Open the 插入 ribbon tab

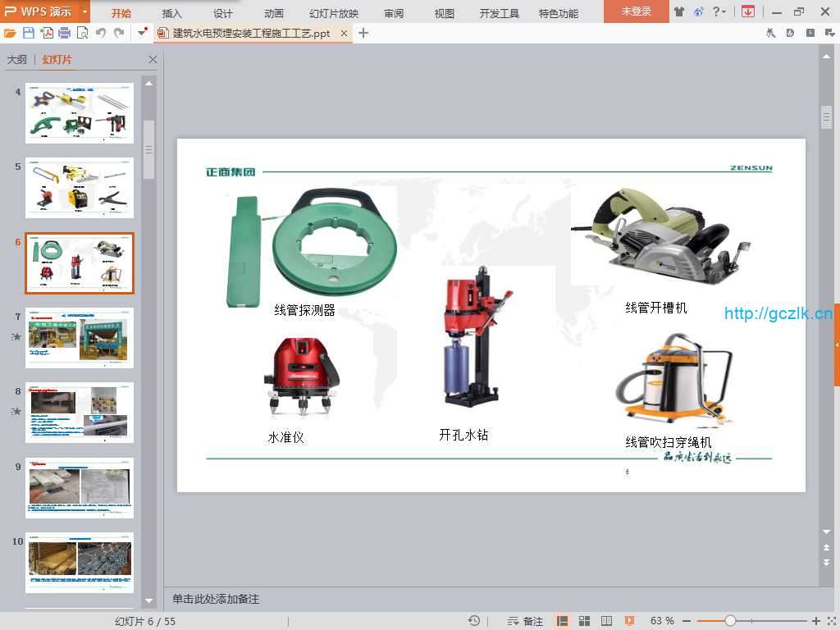coord(172,13)
